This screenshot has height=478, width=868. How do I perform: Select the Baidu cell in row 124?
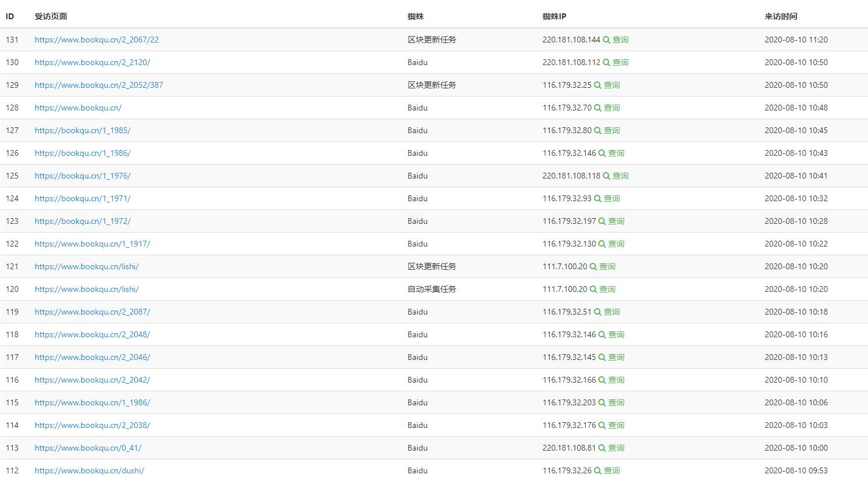coord(417,198)
